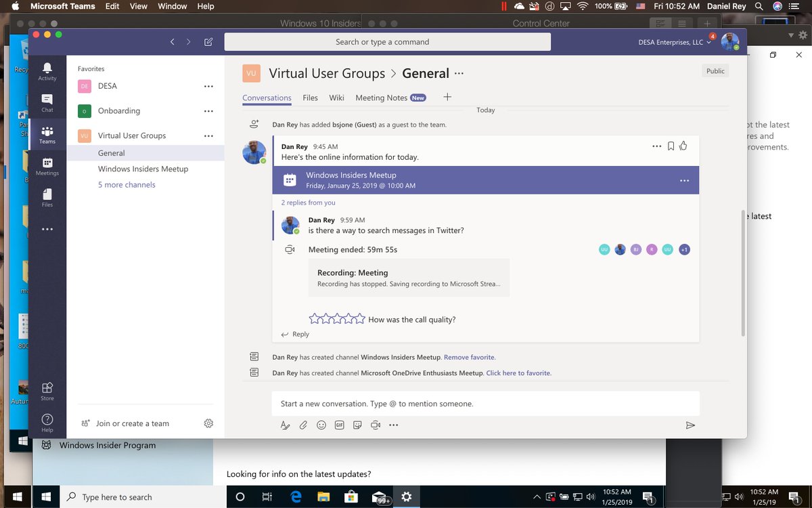Open manage teams settings gear icon
This screenshot has width=812, height=508.
(x=208, y=423)
